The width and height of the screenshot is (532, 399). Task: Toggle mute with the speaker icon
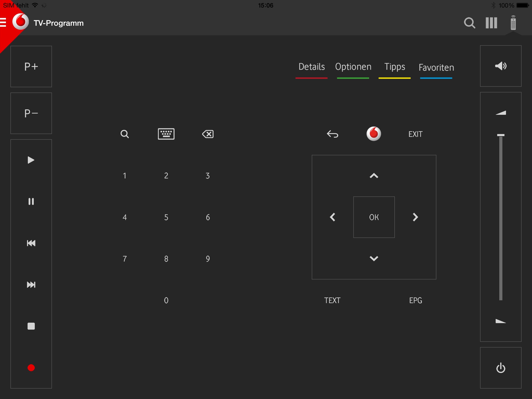pos(501,66)
